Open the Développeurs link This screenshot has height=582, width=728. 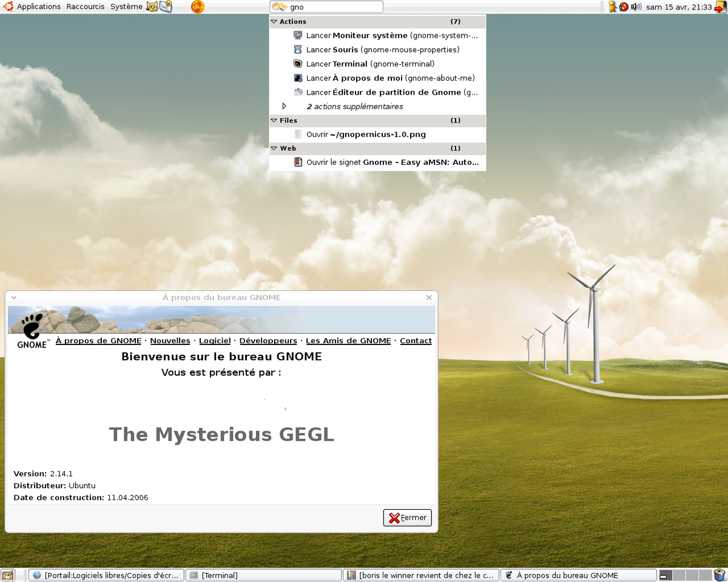click(268, 341)
